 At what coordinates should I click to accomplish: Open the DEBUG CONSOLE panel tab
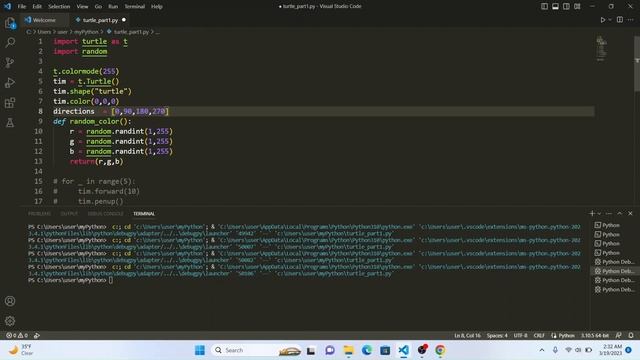(105, 213)
